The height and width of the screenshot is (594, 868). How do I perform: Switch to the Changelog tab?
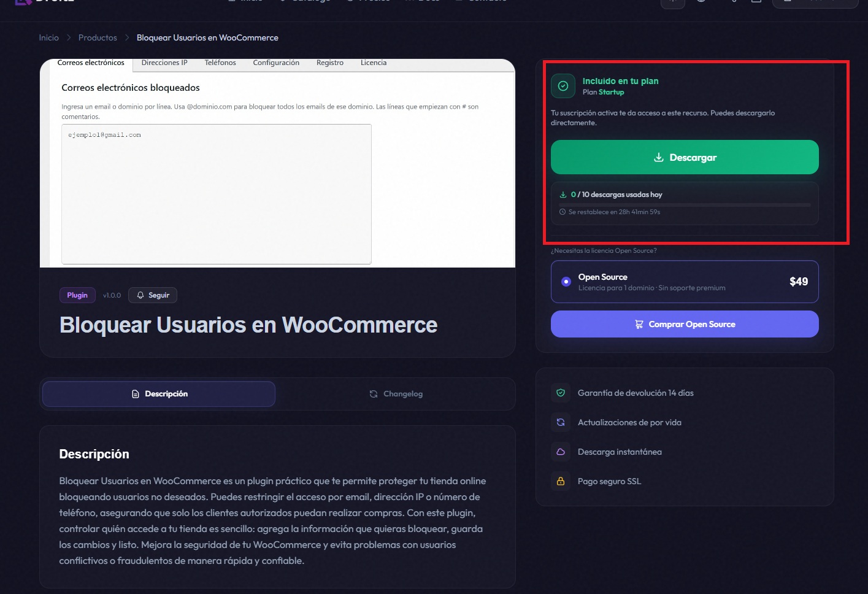[x=396, y=394]
